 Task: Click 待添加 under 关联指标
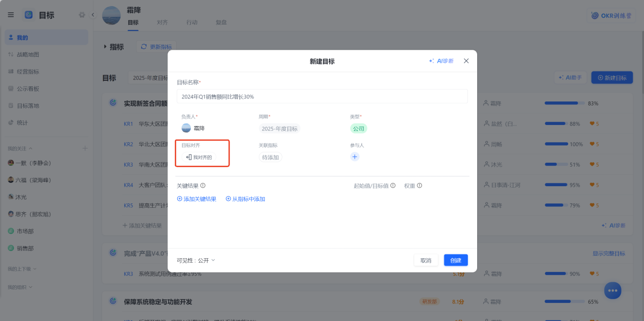click(x=270, y=157)
